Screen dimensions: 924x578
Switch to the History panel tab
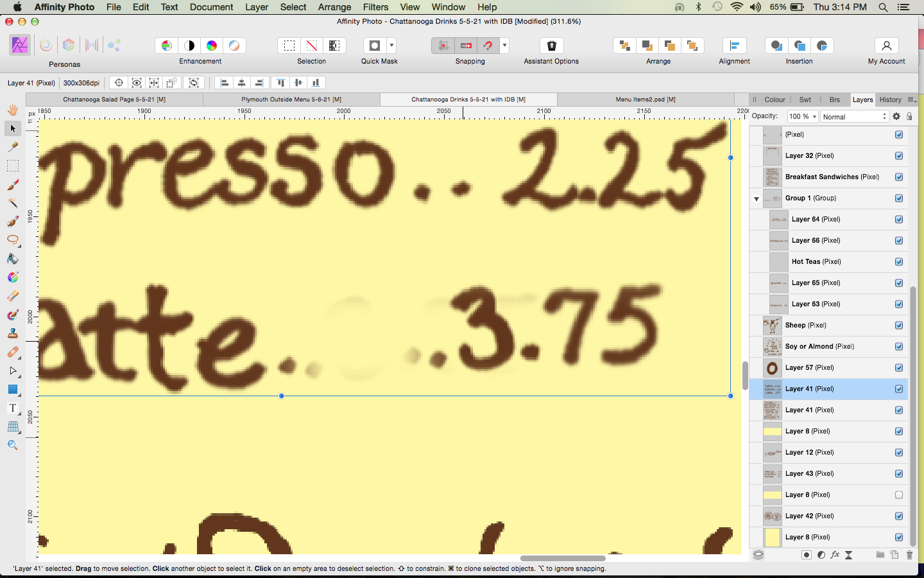point(890,100)
